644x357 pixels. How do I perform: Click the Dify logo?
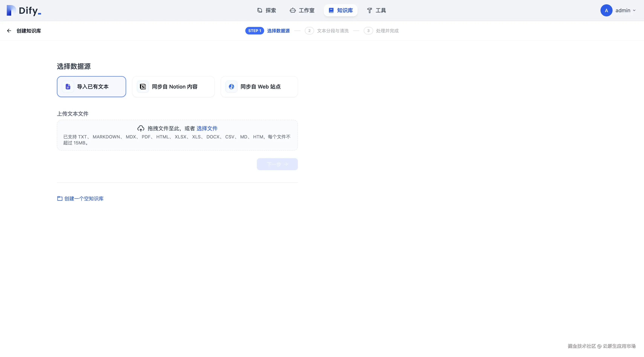[x=24, y=11]
